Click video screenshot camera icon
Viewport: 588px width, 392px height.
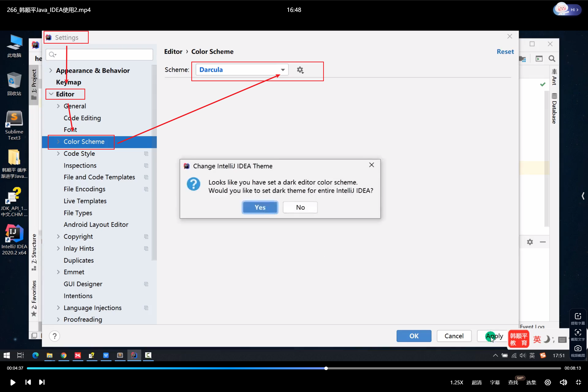click(577, 348)
